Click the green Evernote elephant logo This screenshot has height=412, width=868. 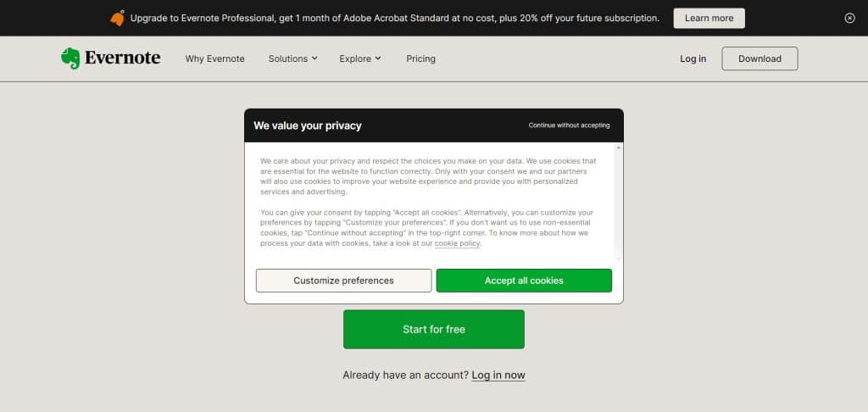tap(71, 58)
